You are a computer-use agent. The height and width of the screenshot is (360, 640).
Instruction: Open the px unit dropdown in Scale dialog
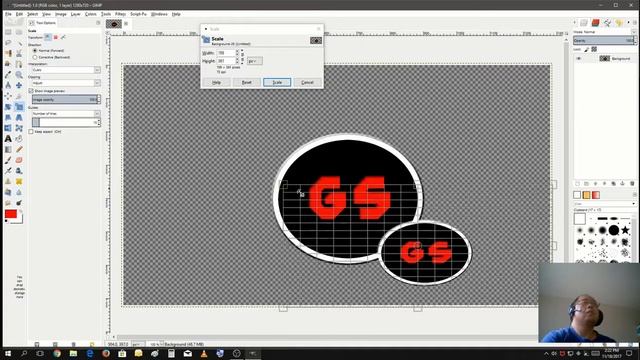pos(255,61)
